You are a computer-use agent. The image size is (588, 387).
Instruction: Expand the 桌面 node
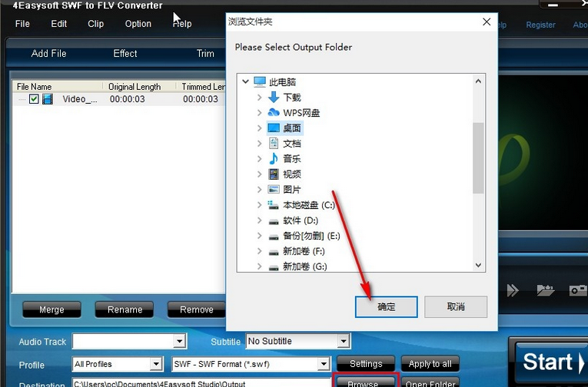tap(260, 127)
